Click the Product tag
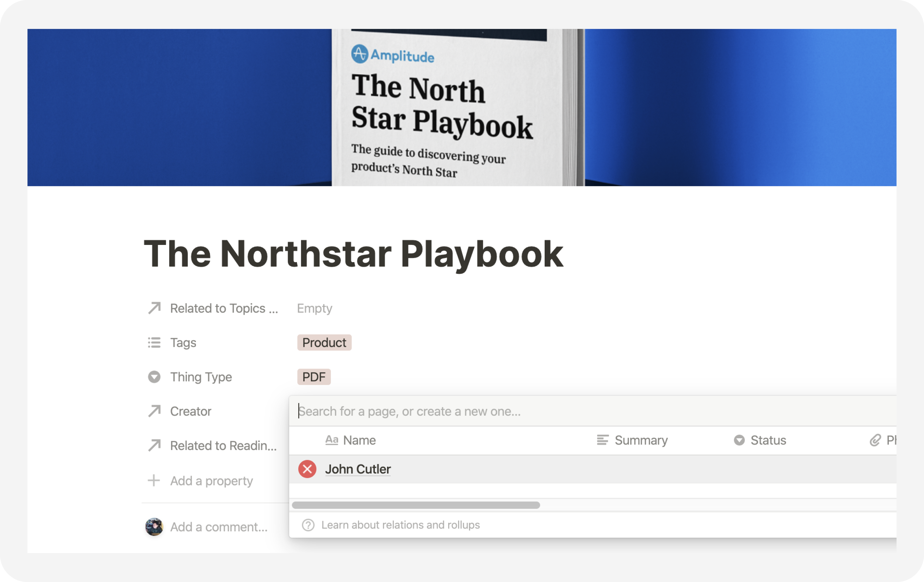The height and width of the screenshot is (582, 924). (x=324, y=343)
